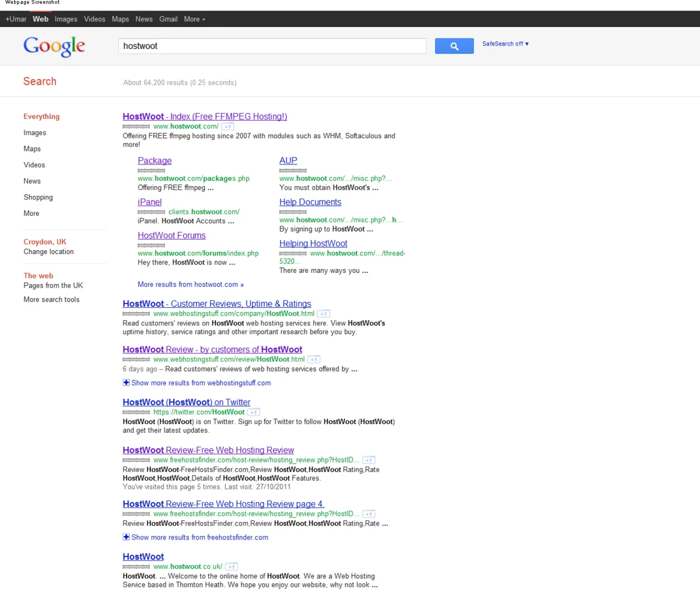The width and height of the screenshot is (700, 592).
Task: Click +1 button for HostWoot Review-Free Web Hosting Review
Action: 369,460
